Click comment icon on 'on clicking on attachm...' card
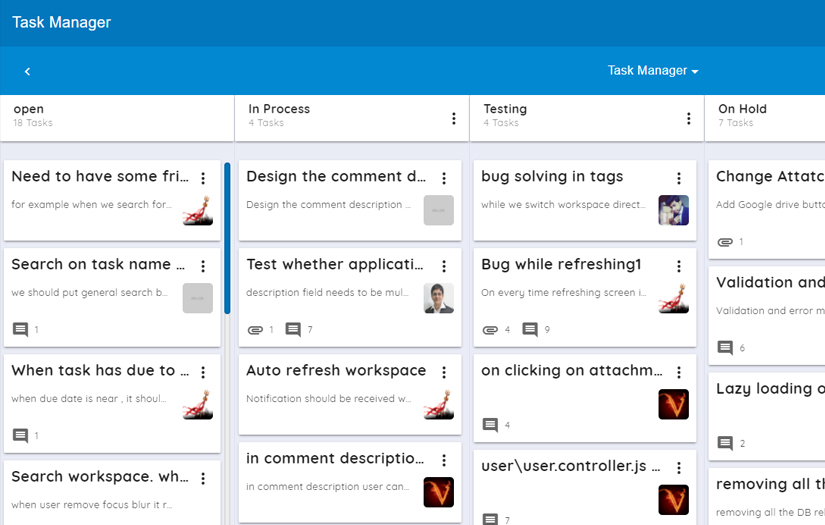 point(490,425)
